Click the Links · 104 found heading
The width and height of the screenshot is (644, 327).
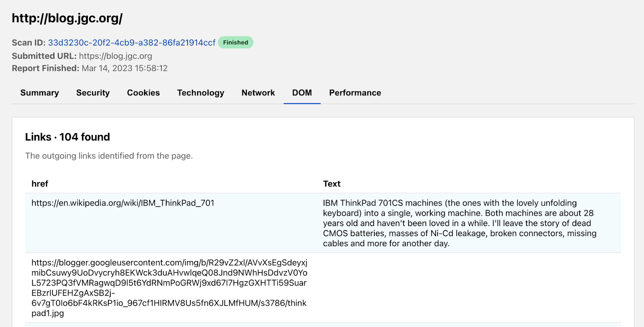67,137
